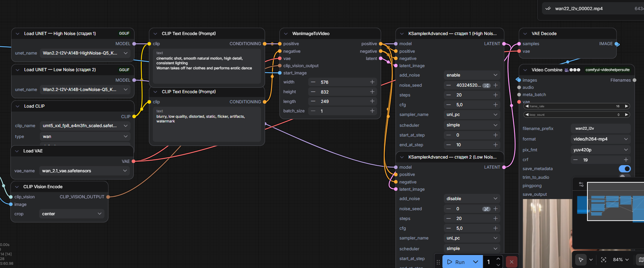Open the Run options dropdown arrow
The height and width of the screenshot is (268, 644).
pyautogui.click(x=476, y=262)
